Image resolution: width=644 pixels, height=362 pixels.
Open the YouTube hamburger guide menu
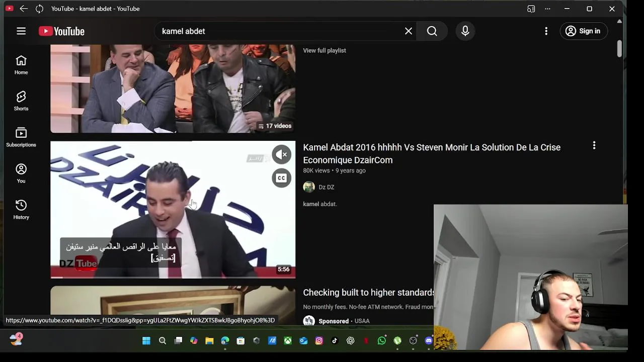21,31
